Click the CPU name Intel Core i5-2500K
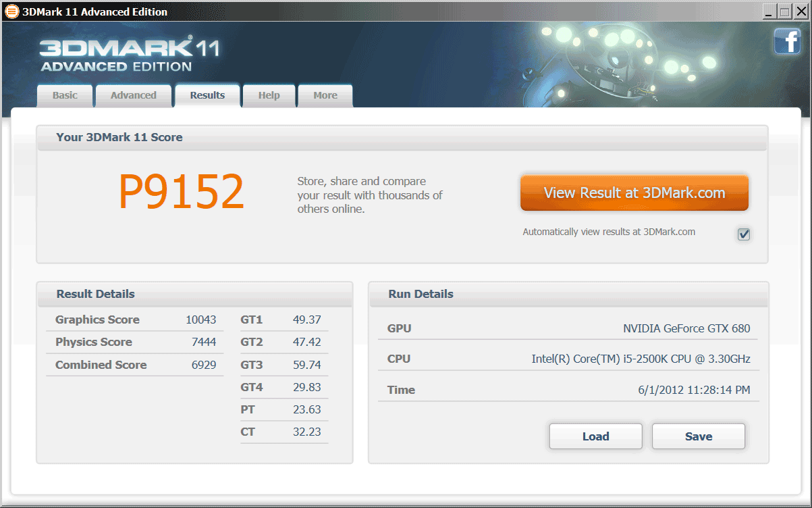The image size is (812, 508). coord(641,359)
